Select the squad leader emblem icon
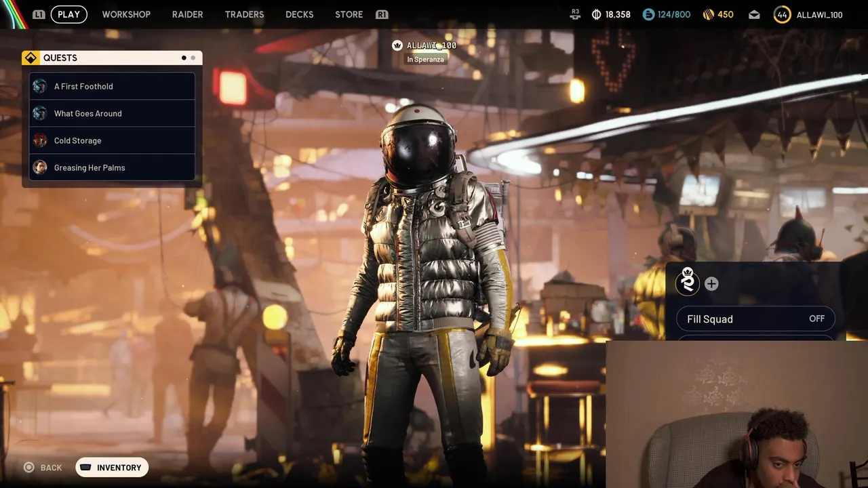Screen dimensions: 868x488 687,282
